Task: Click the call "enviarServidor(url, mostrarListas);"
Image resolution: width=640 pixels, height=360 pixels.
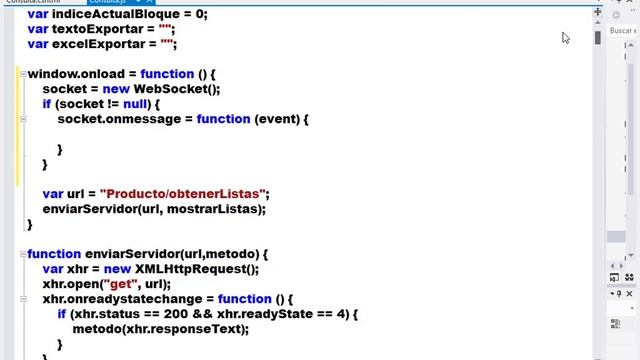Action: click(154, 209)
